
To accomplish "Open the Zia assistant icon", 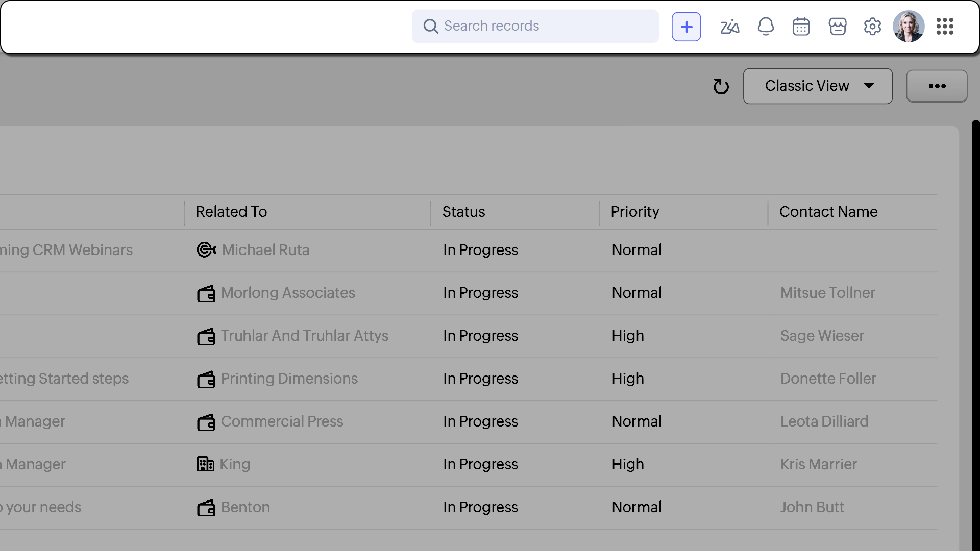I will pyautogui.click(x=729, y=27).
